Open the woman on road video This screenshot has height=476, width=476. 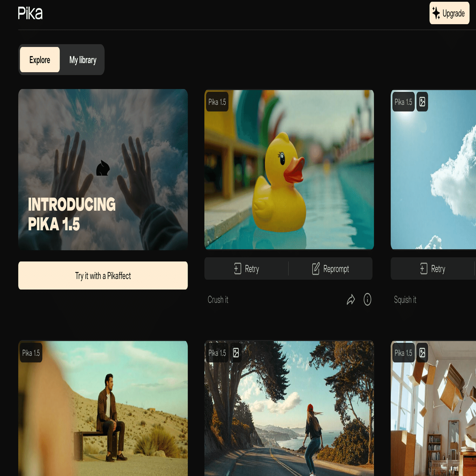click(289, 408)
